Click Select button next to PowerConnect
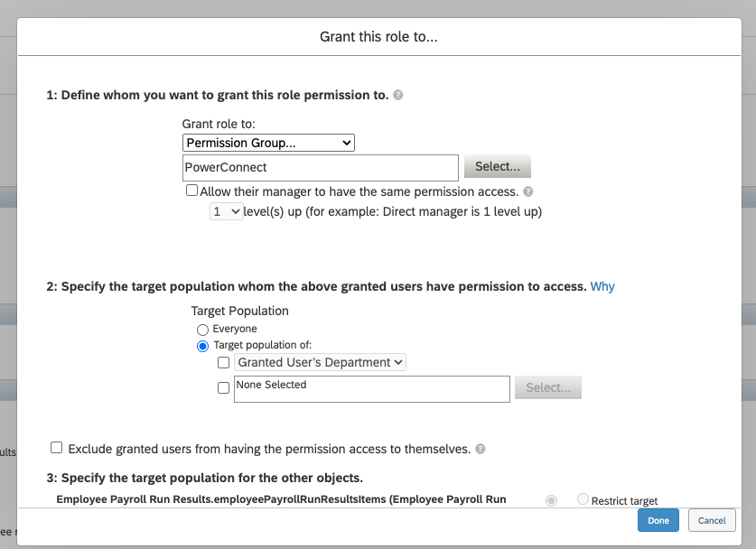The width and height of the screenshot is (756, 549). point(497,167)
